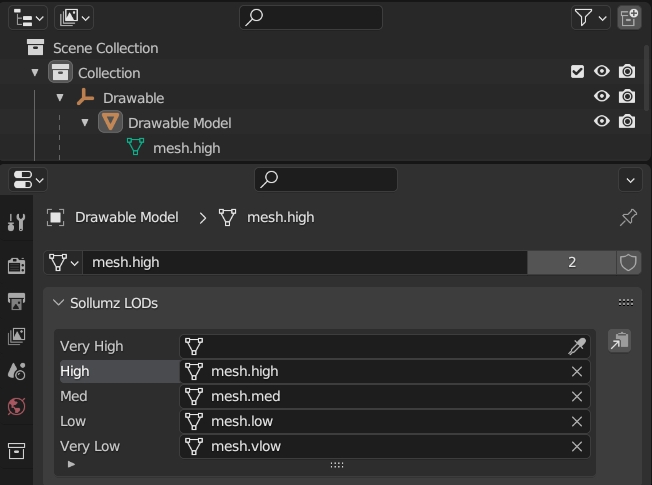This screenshot has height=485, width=652.
Task: Open the Scene properties tab
Action: 16,371
